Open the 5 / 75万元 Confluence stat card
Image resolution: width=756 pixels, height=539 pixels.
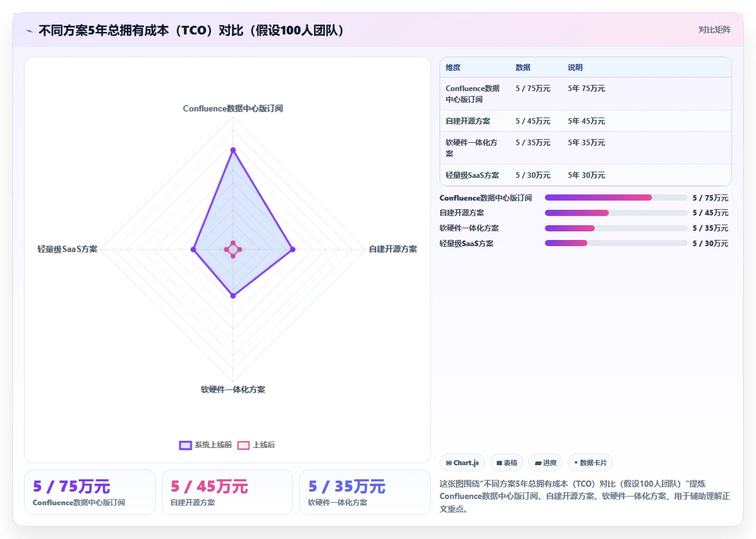click(x=90, y=492)
